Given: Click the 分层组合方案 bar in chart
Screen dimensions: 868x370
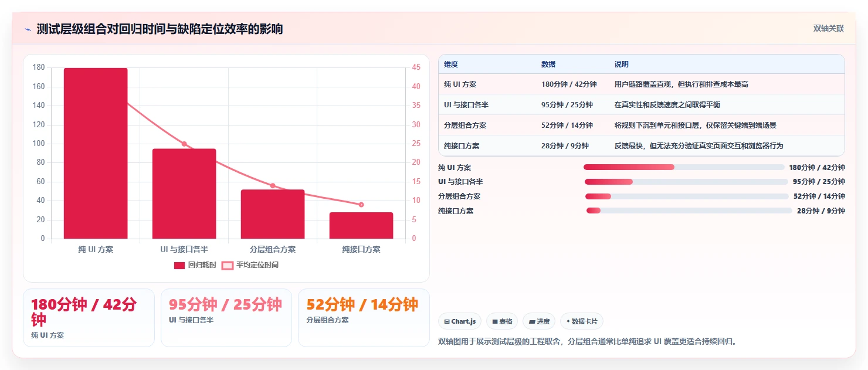Looking at the screenshot, I should pyautogui.click(x=273, y=214).
